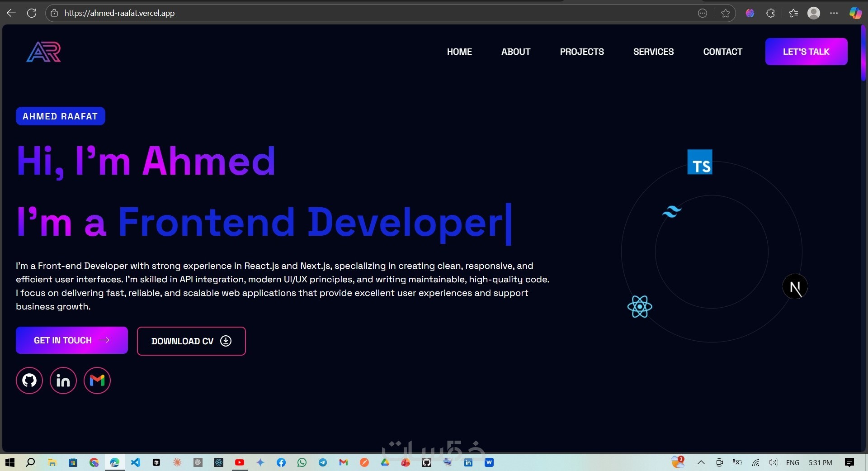The height and width of the screenshot is (471, 868).
Task: Show hidden system tray icons
Action: click(701, 462)
